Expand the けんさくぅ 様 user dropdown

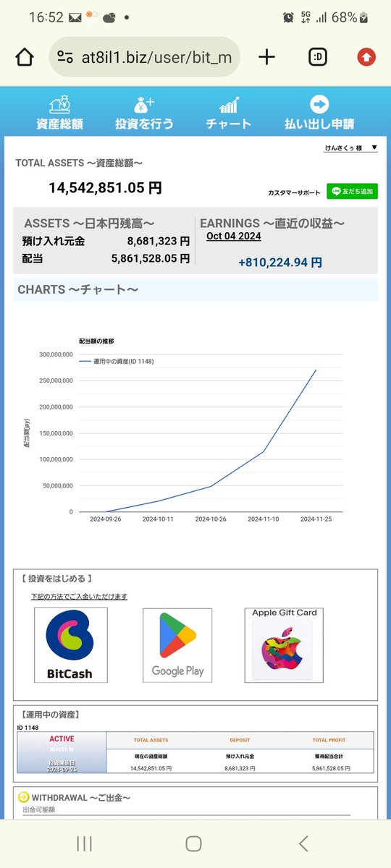350,148
